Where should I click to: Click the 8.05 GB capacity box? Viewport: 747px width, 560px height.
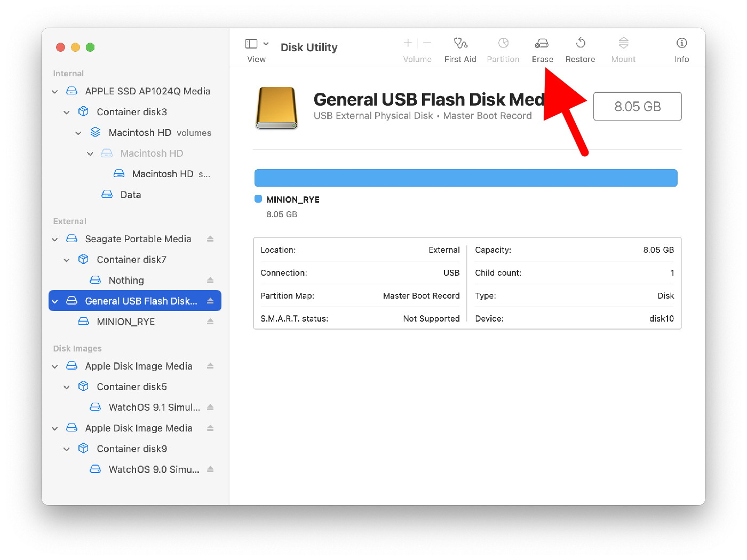point(638,106)
